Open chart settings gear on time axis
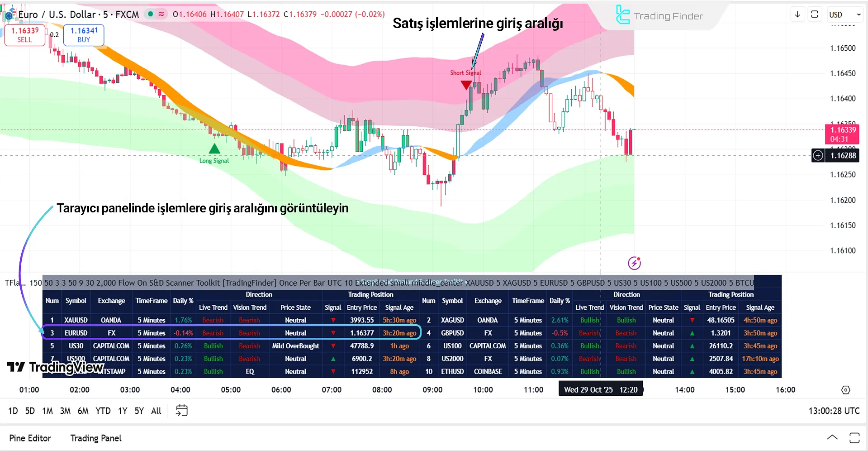Viewport: 868px width, 451px height. [845, 390]
